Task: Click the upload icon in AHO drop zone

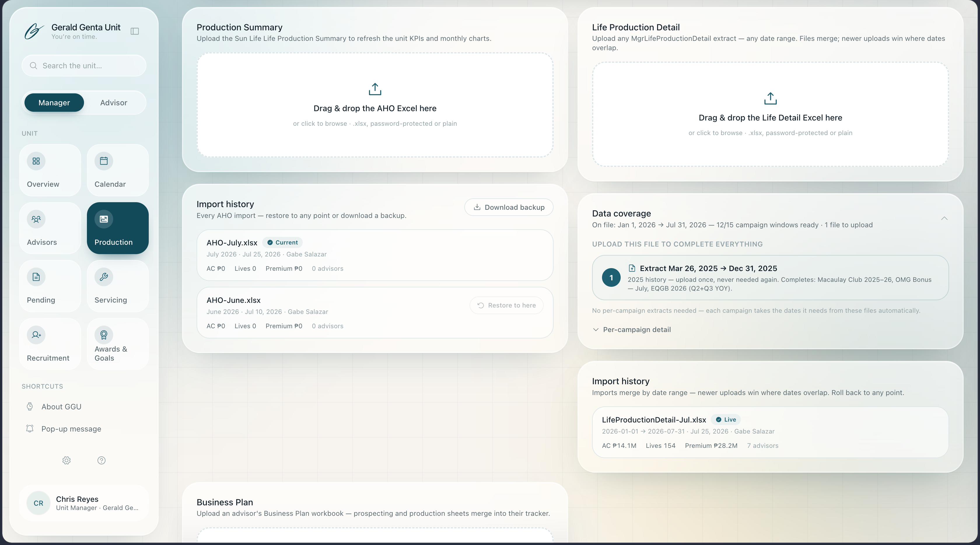Action: [375, 89]
